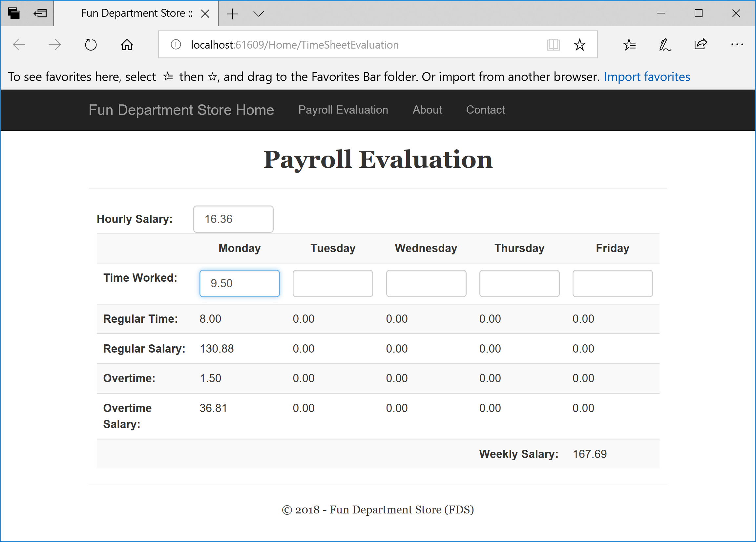Click the Hourly Salary input field

pyautogui.click(x=233, y=219)
